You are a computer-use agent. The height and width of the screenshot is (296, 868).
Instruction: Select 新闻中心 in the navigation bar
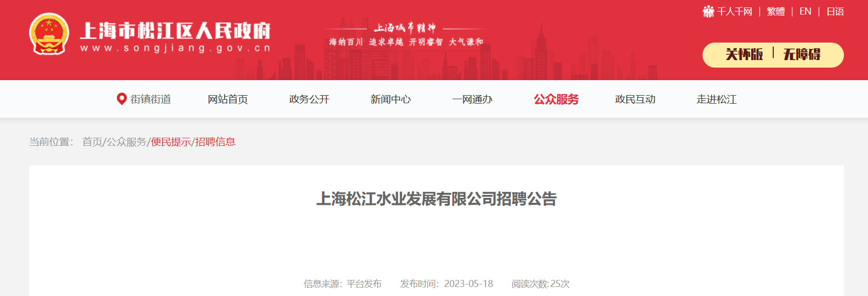pyautogui.click(x=390, y=99)
